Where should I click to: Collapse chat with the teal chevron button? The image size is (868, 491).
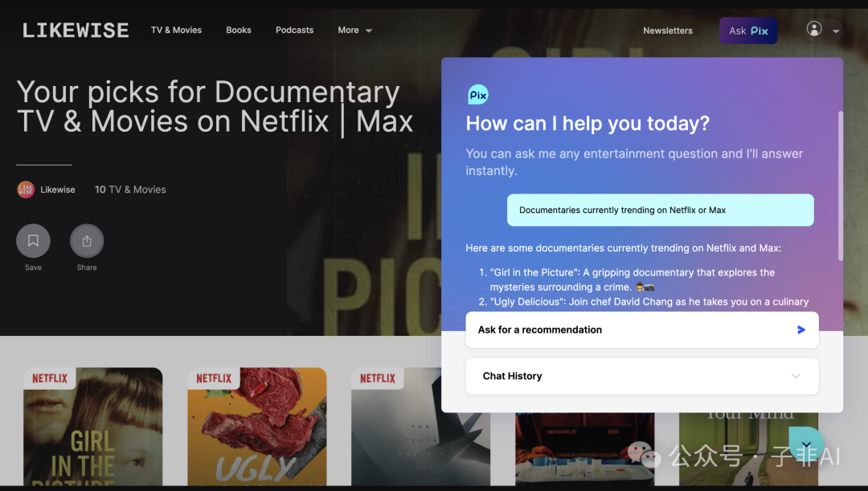[x=807, y=444]
